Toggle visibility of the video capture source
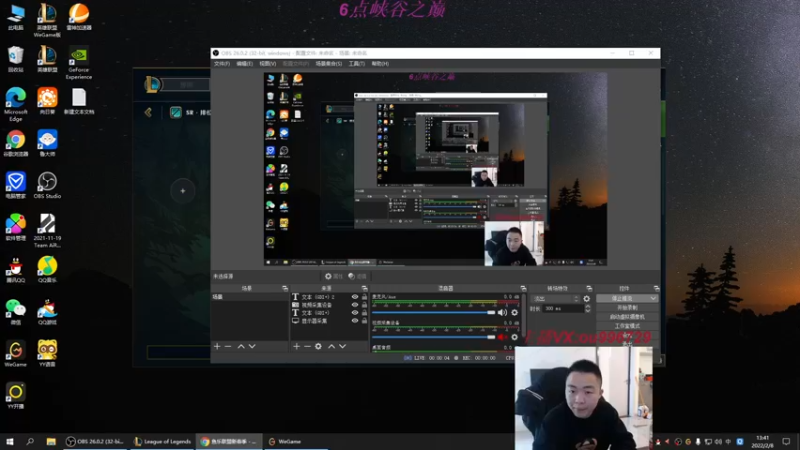The width and height of the screenshot is (800, 450). click(x=355, y=305)
